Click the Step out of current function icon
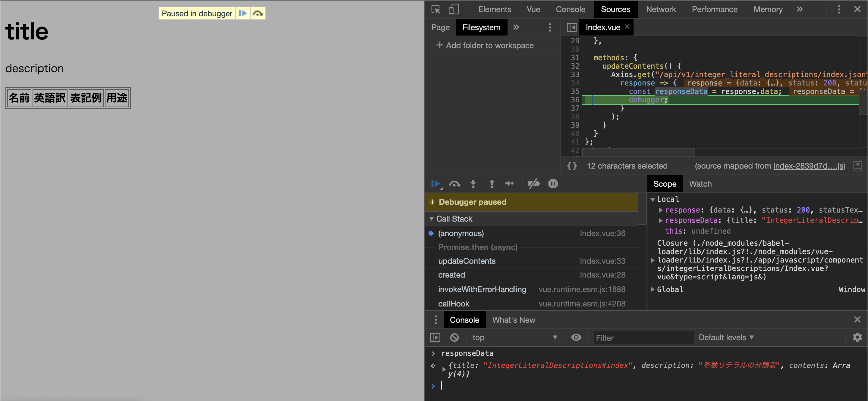The height and width of the screenshot is (401, 868). [492, 184]
